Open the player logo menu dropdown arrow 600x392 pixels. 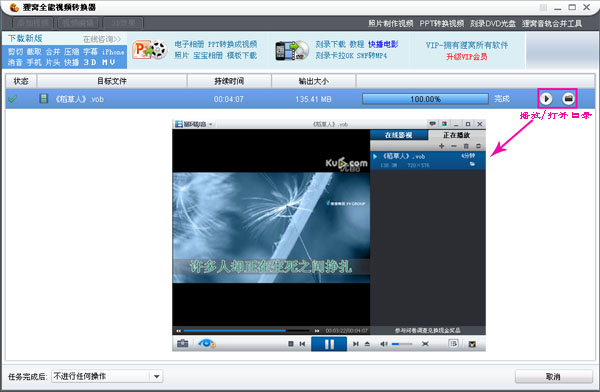click(x=211, y=124)
